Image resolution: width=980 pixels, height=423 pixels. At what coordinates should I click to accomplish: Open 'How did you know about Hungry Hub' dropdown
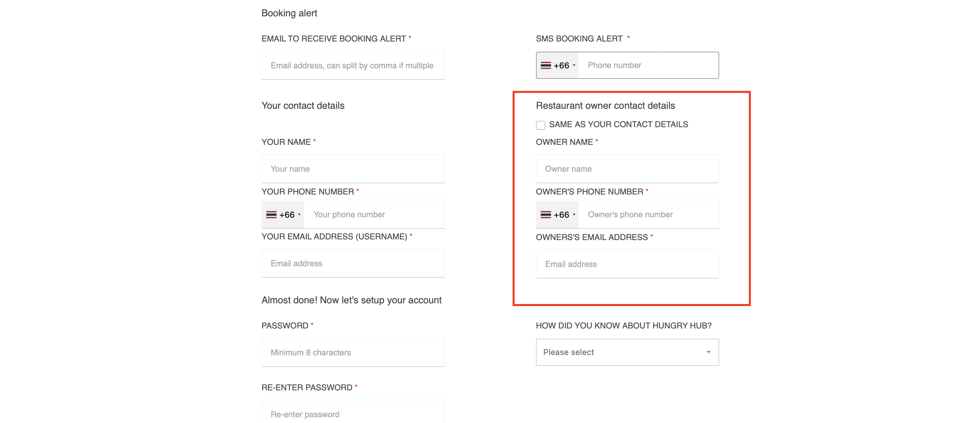coord(627,352)
